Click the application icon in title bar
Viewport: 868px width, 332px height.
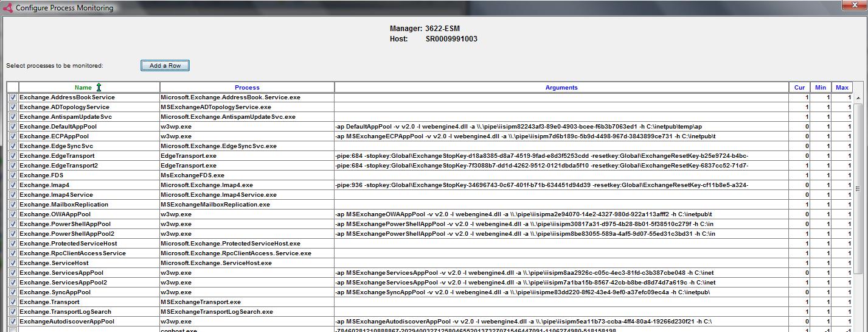(x=8, y=7)
